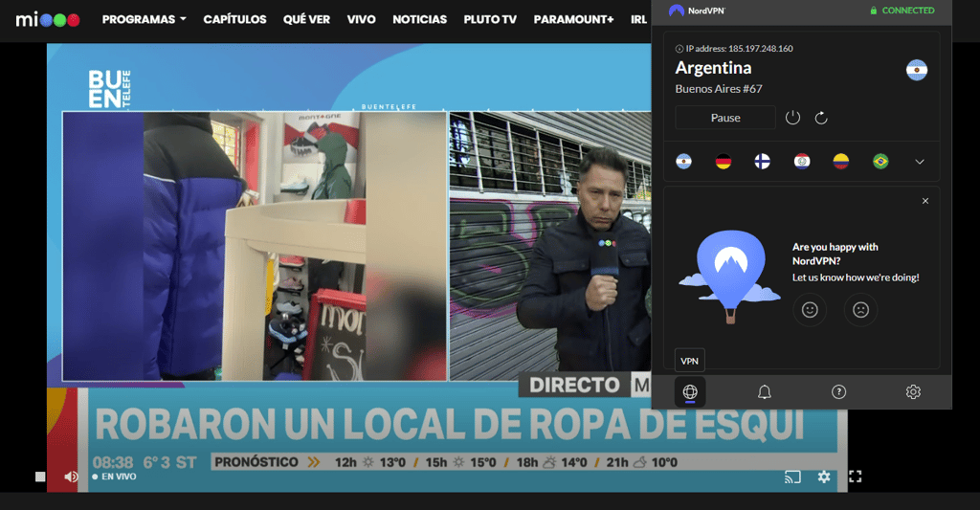This screenshot has height=510, width=980.
Task: Click the happy smiley feedback face
Action: (x=810, y=310)
